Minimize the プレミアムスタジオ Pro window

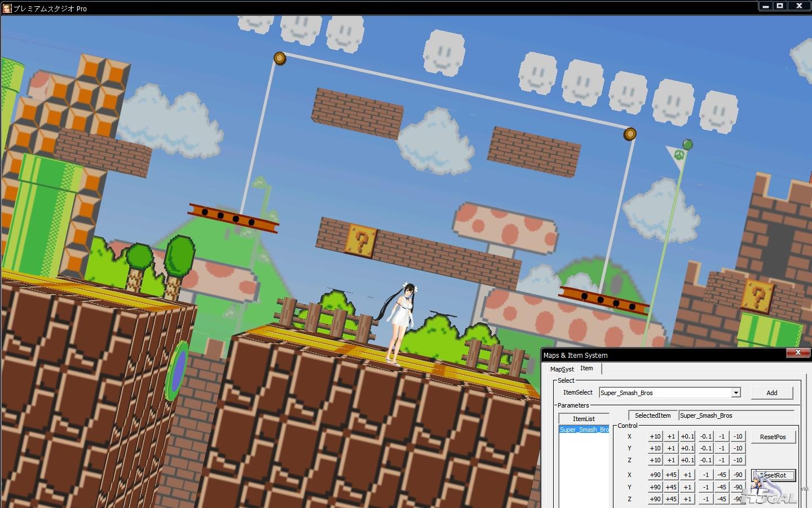tap(765, 6)
